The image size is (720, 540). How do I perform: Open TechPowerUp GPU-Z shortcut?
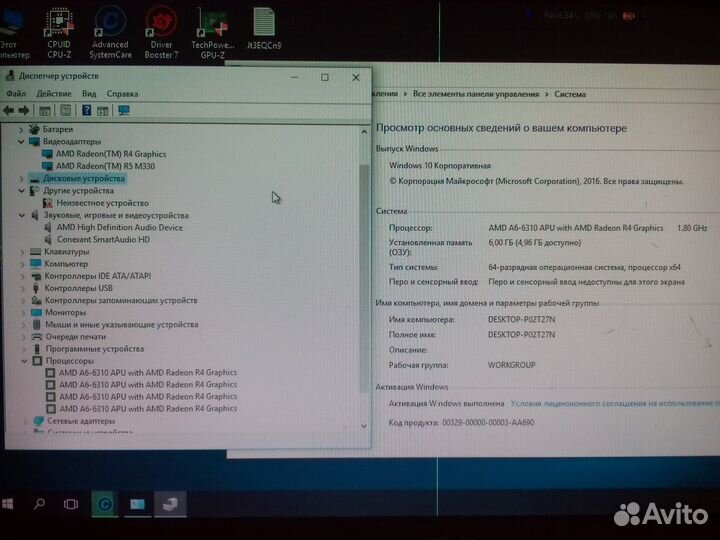(x=212, y=33)
